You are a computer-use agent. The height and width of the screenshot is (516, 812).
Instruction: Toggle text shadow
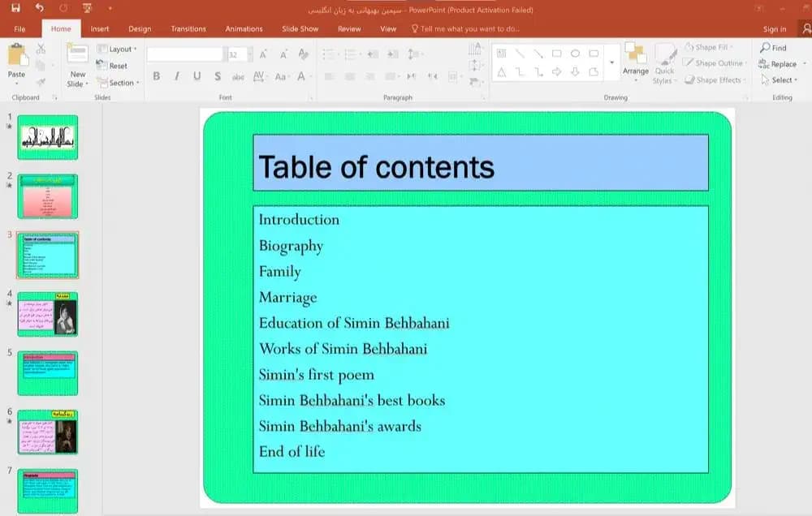pos(218,76)
